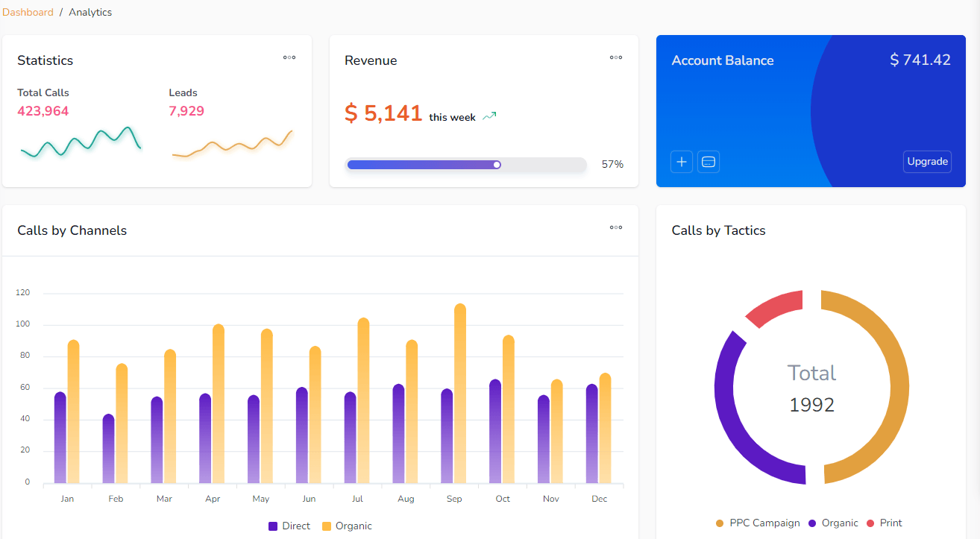Click the Nov Organic bar

(556, 431)
